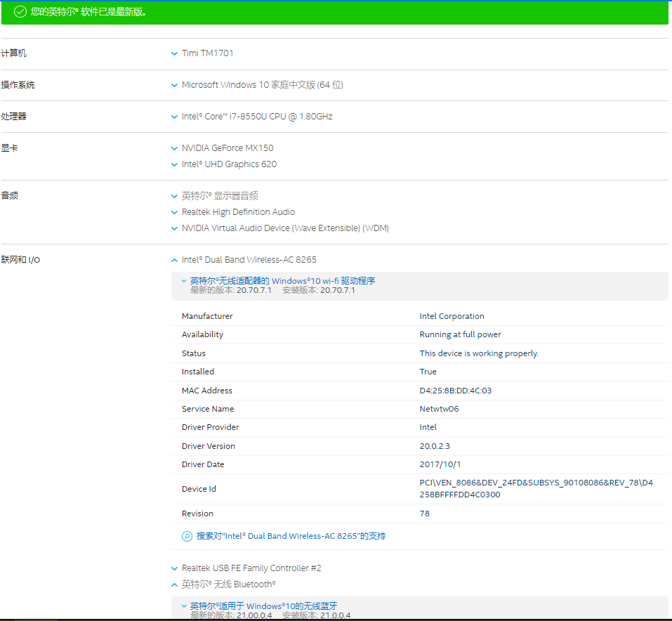672x621 pixels.
Task: Click the driver version value 20.0.2.3
Action: pos(435,446)
